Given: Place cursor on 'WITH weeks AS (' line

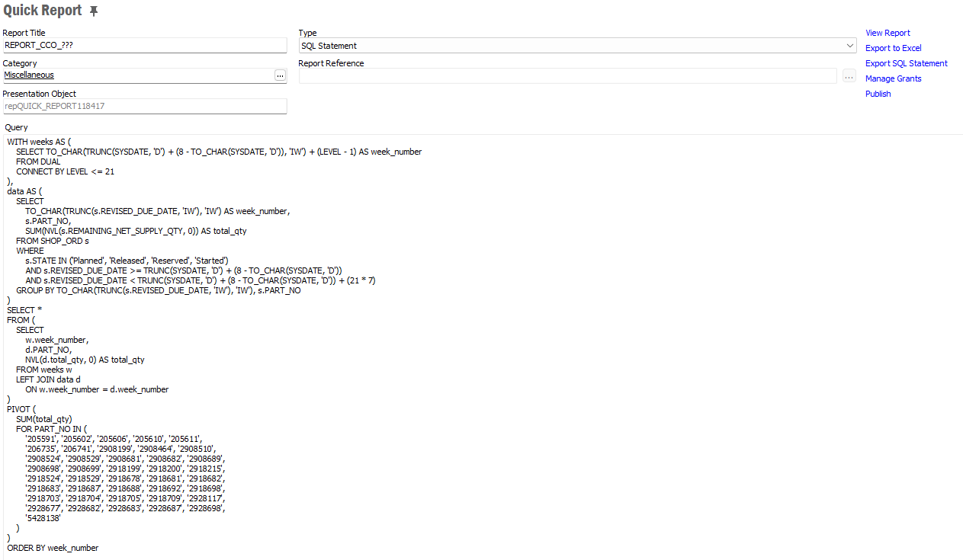Looking at the screenshot, I should coord(39,142).
